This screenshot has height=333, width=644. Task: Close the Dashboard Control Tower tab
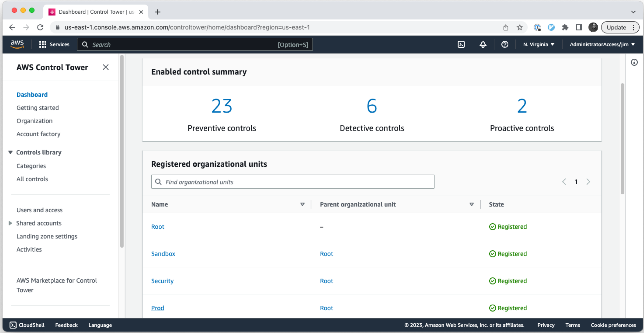[x=141, y=12]
